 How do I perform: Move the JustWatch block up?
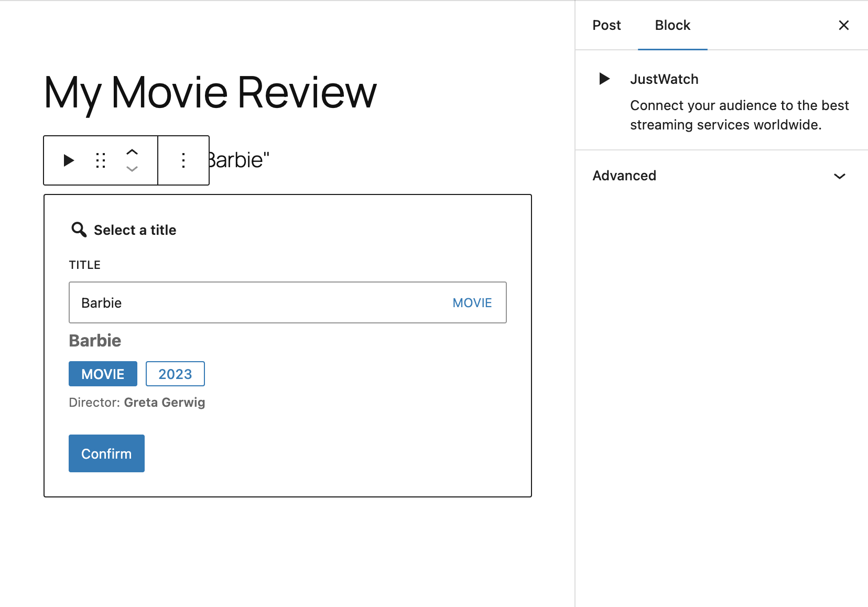click(132, 152)
